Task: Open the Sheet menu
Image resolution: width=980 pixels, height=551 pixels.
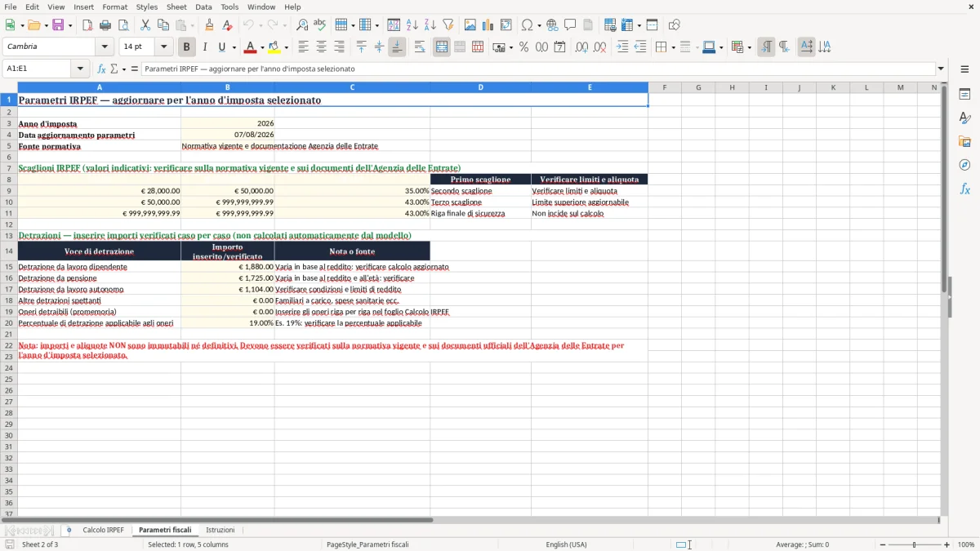Action: pos(176,7)
